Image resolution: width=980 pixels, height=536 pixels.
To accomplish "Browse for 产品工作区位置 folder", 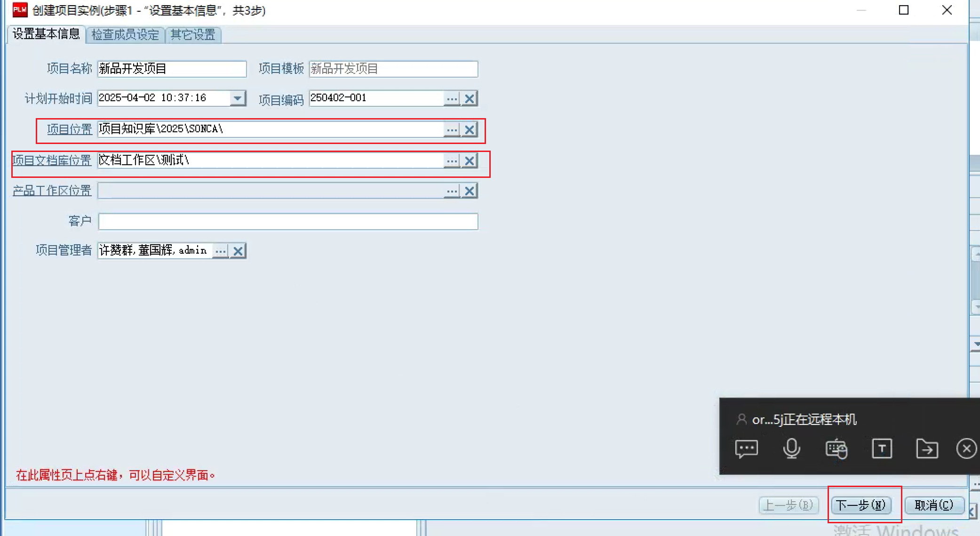I will coord(452,191).
